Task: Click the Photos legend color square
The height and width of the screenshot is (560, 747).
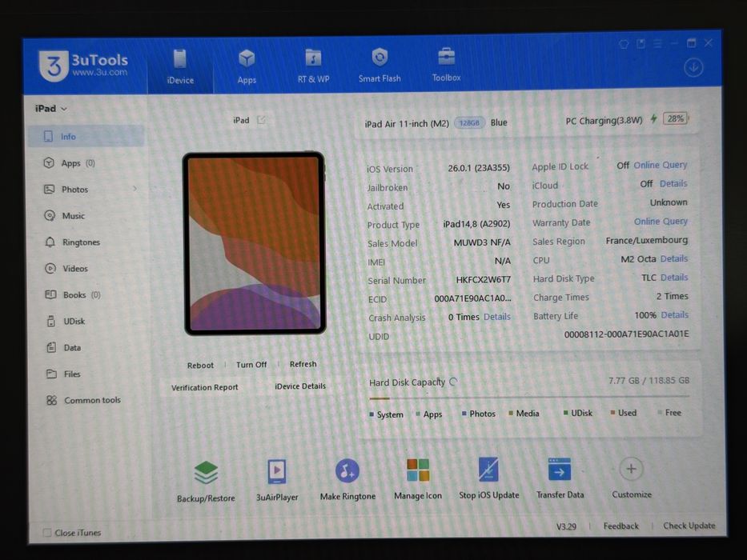Action: [x=464, y=414]
